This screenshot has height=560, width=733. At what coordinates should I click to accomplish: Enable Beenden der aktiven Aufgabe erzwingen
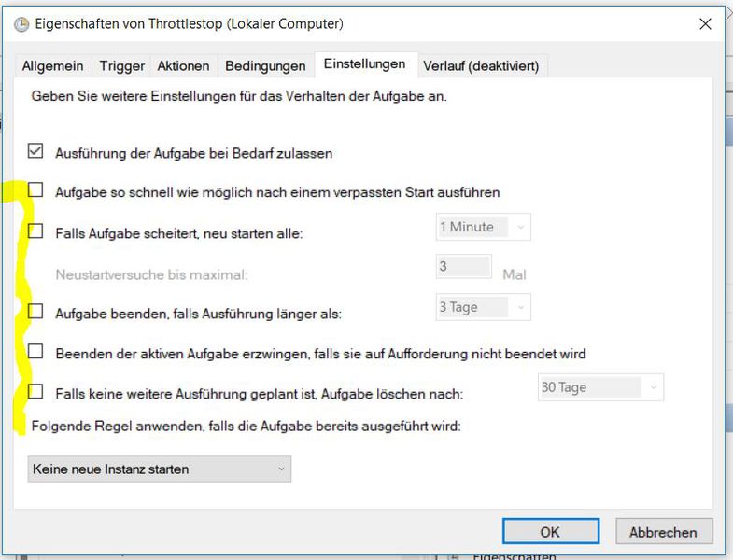tap(35, 351)
